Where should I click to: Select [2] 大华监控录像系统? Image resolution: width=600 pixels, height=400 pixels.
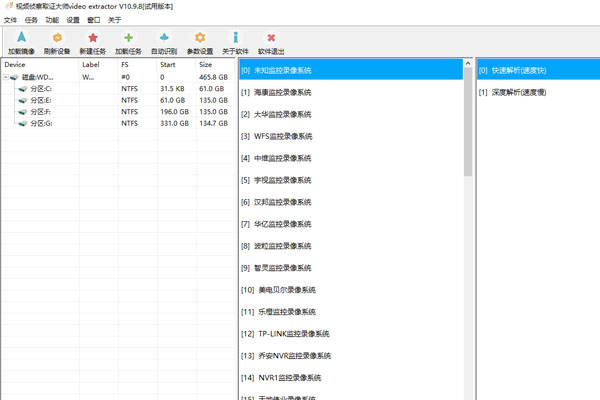[x=351, y=114]
